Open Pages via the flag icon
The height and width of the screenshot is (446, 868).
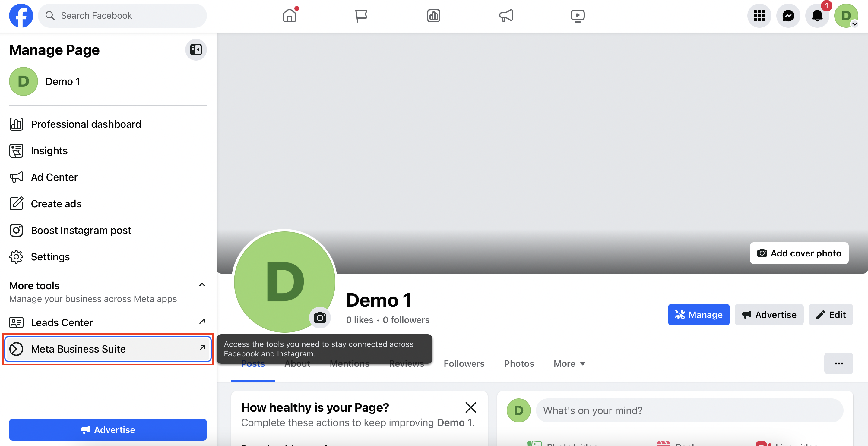point(361,15)
